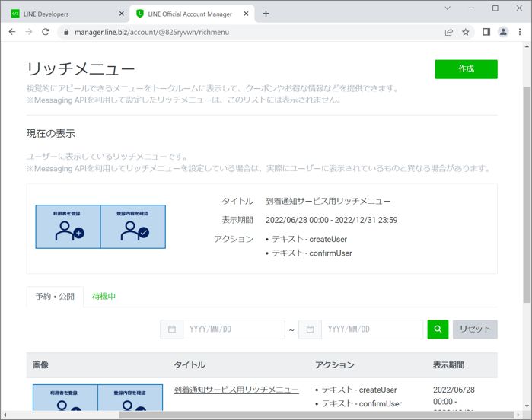532x420 pixels.
Task: Click the 2022/06/28 date in table row
Action: coord(454,390)
